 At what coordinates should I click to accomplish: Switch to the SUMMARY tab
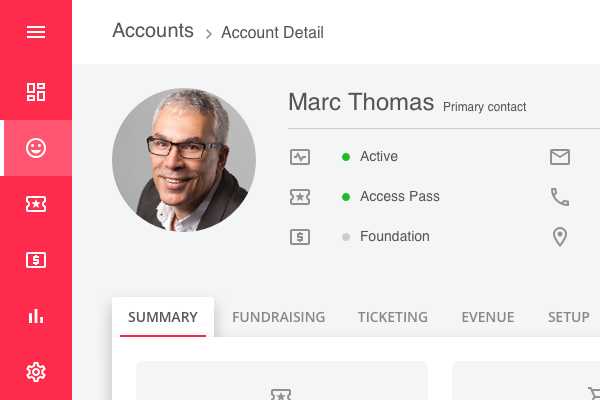163,317
